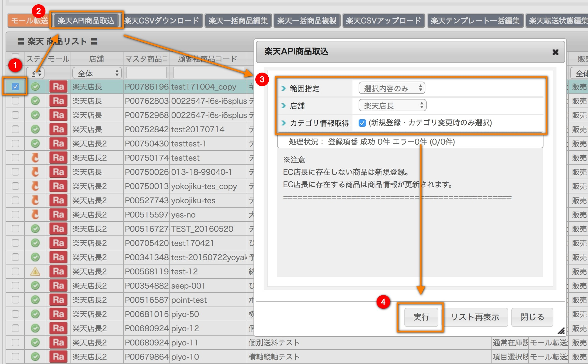The height and width of the screenshot is (364, 588).
Task: Toggle the カテゴリ情報取得 checkbox
Action: 362,123
